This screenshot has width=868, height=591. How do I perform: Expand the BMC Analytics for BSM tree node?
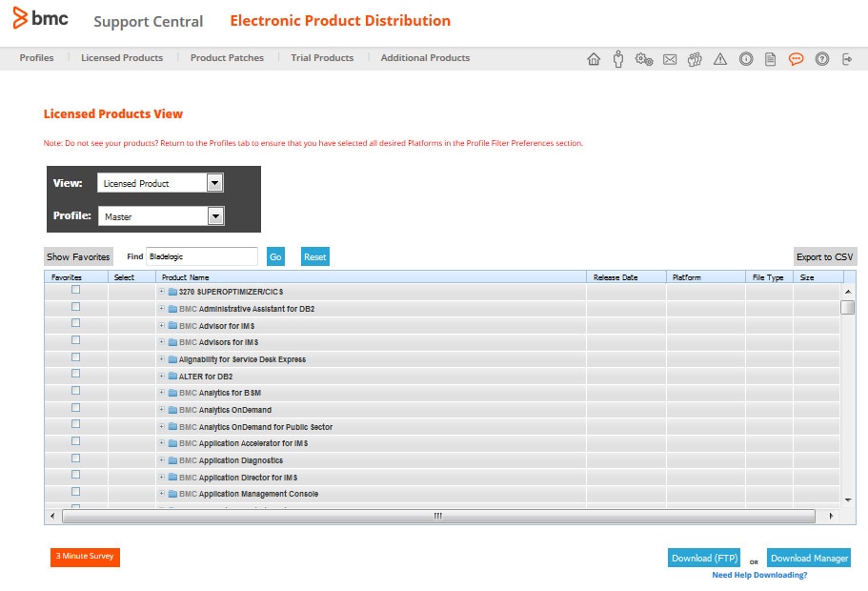[162, 393]
